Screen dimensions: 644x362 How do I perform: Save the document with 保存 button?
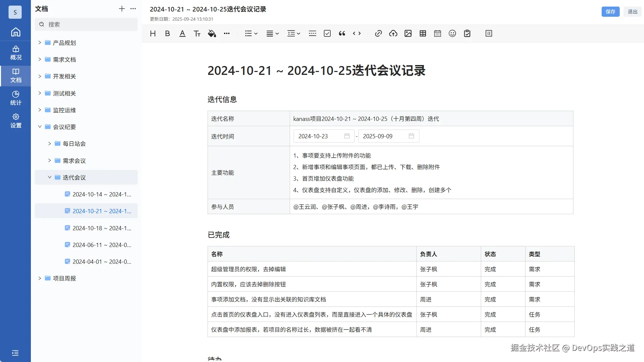click(x=610, y=11)
